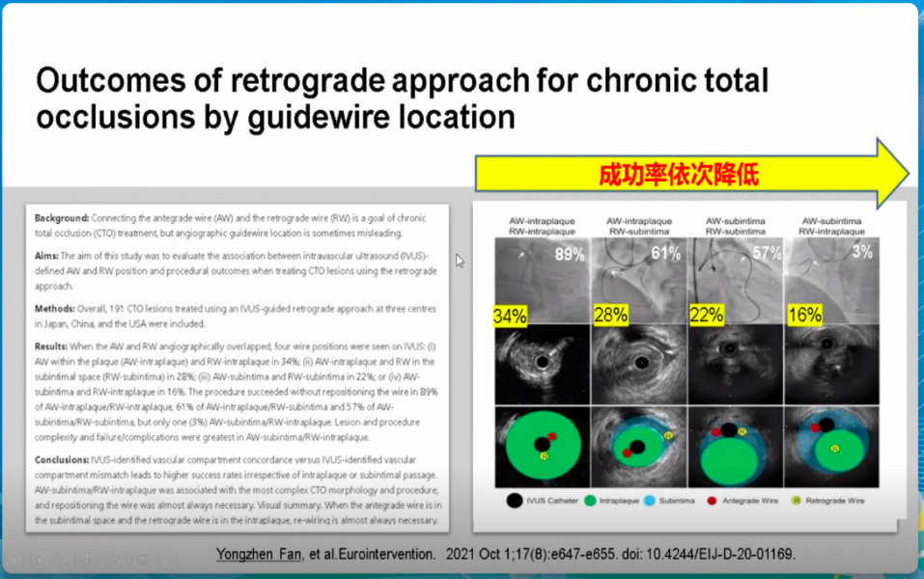
Task: Go to the previous slide using the back arrow
Action: 15,559
